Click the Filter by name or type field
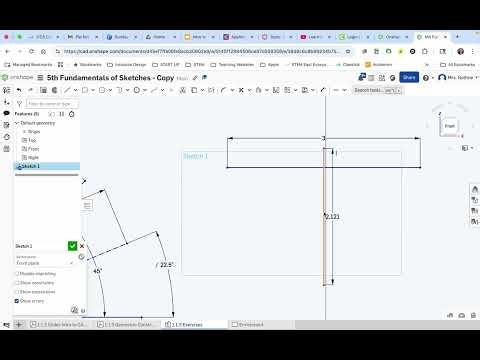This screenshot has height=360, width=480. pos(52,104)
